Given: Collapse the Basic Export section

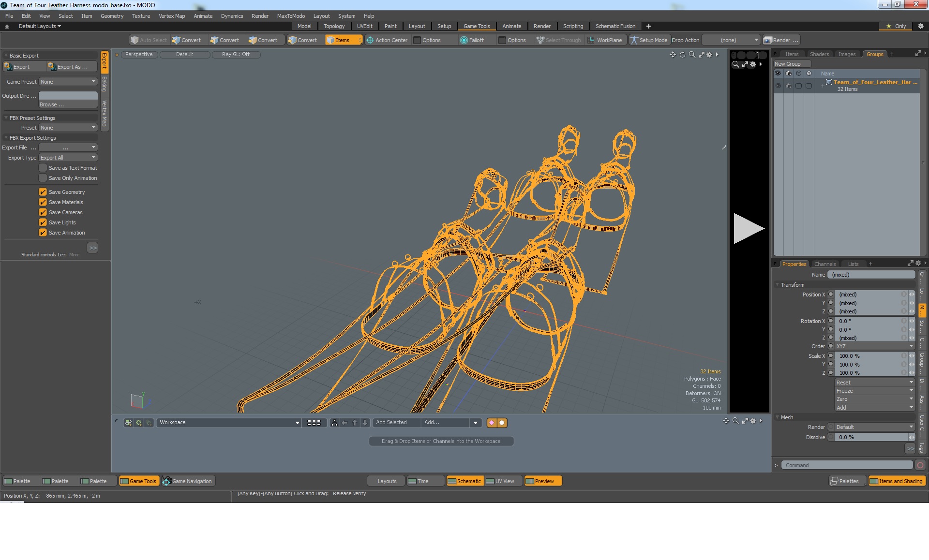Looking at the screenshot, I should click(6, 56).
